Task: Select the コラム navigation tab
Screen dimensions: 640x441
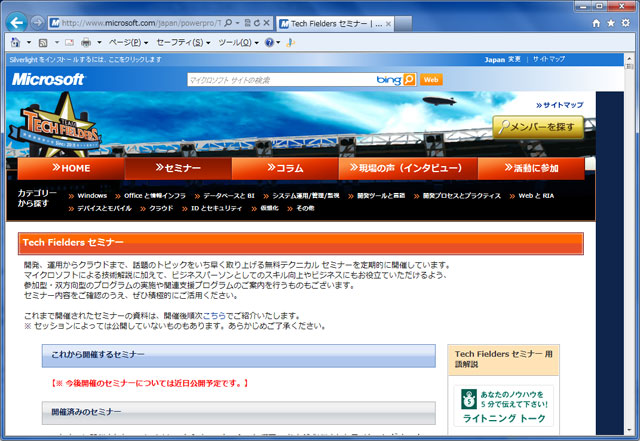Action: [285, 168]
